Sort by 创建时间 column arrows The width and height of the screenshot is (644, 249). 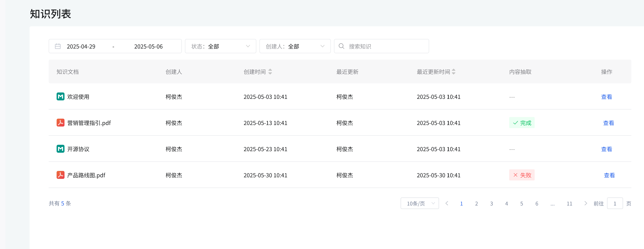point(270,72)
